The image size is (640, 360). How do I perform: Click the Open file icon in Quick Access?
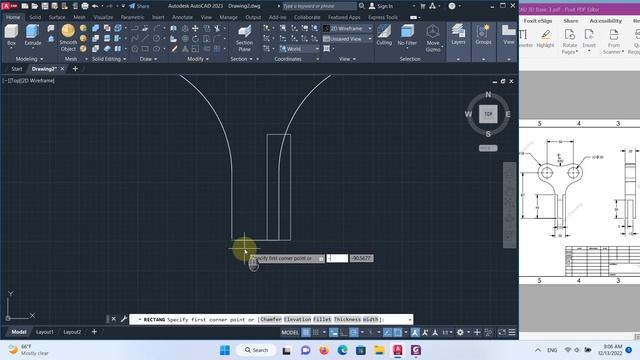(35, 6)
